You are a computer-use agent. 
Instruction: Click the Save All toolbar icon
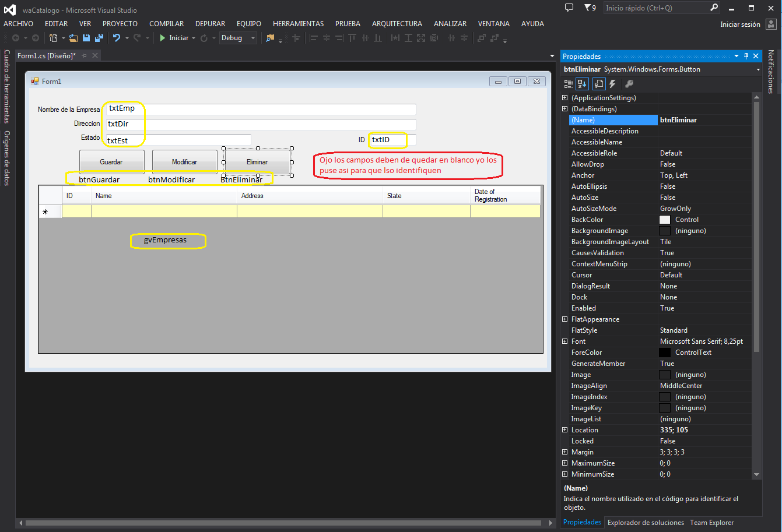(x=98, y=37)
